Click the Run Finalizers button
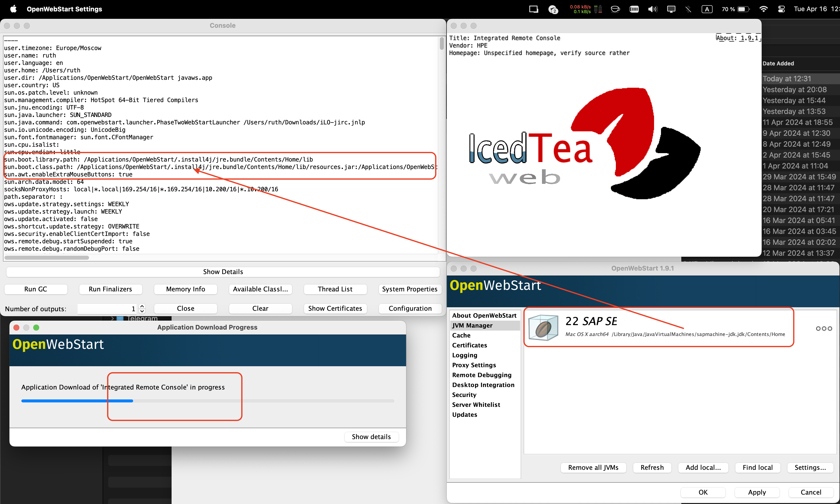840x504 pixels. (x=110, y=289)
